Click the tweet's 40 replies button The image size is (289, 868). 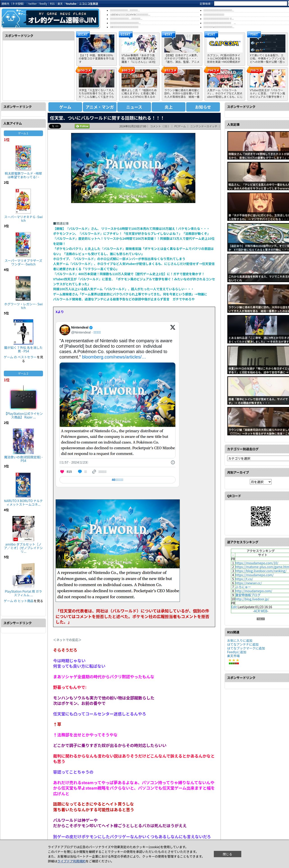tap(117, 480)
